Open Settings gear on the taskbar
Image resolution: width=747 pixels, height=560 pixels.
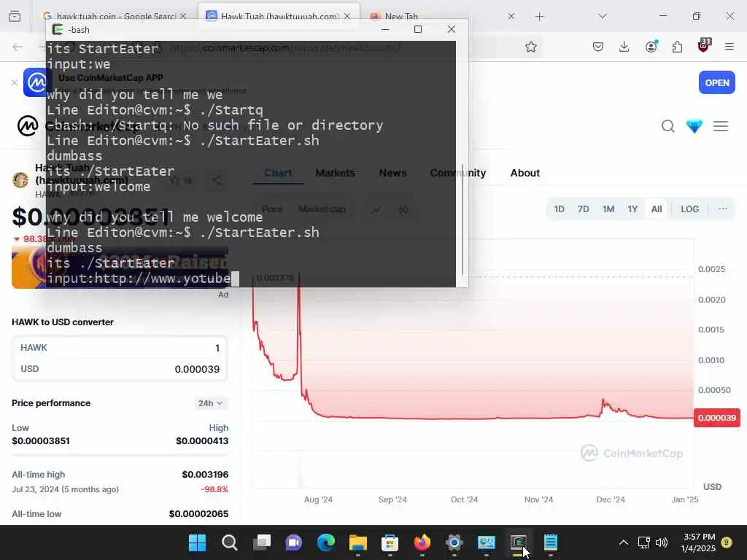coord(454,542)
